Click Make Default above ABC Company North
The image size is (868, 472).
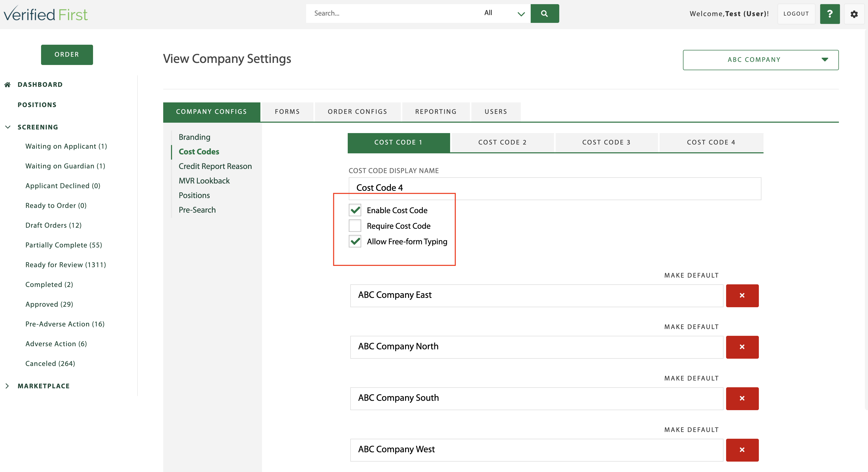pyautogui.click(x=692, y=327)
